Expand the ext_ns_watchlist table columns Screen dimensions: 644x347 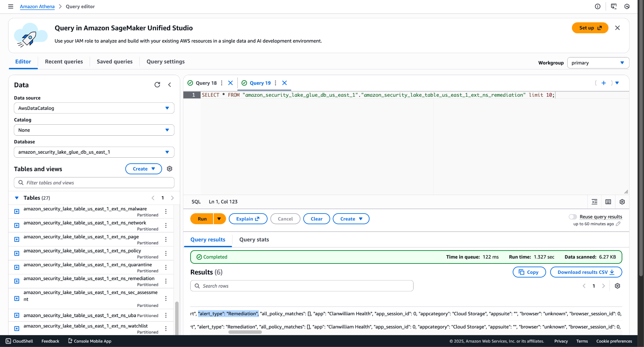17,328
